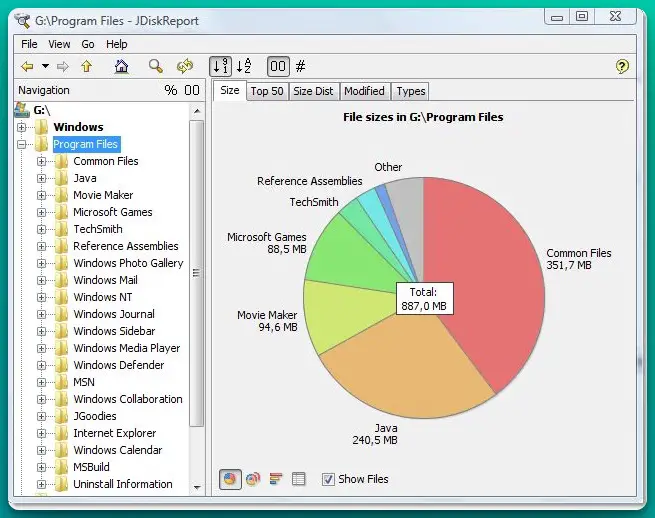The height and width of the screenshot is (518, 655).
Task: Click the 00 icon in Navigation header
Action: 192,90
